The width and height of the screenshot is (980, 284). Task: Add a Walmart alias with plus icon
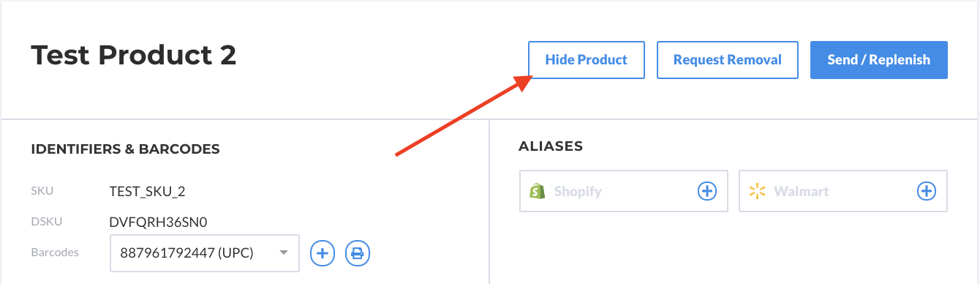(927, 191)
